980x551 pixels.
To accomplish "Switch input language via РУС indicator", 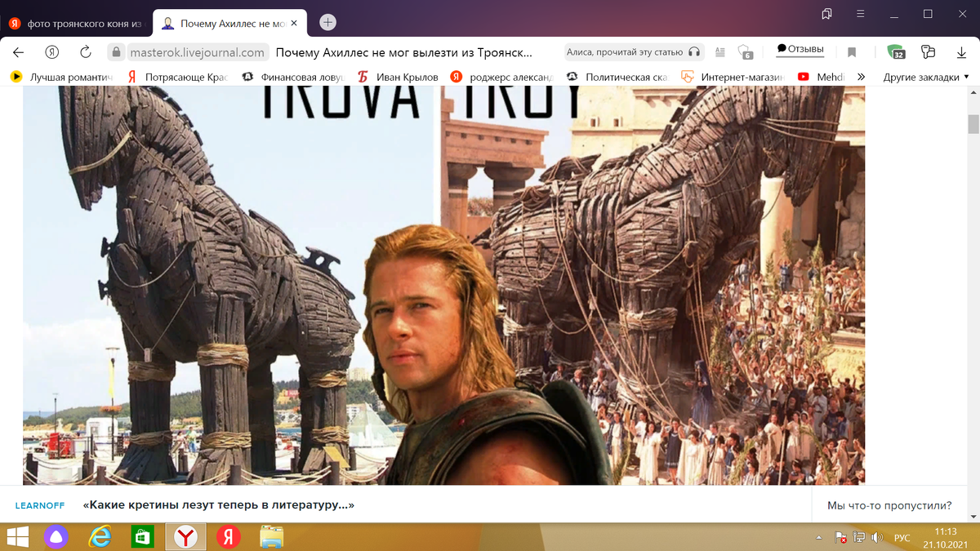I will [x=902, y=538].
